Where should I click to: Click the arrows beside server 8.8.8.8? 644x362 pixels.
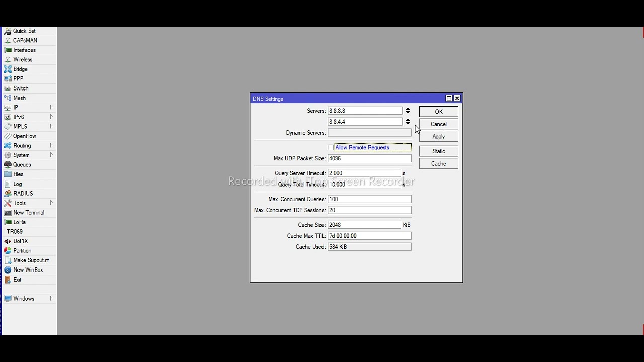click(408, 111)
